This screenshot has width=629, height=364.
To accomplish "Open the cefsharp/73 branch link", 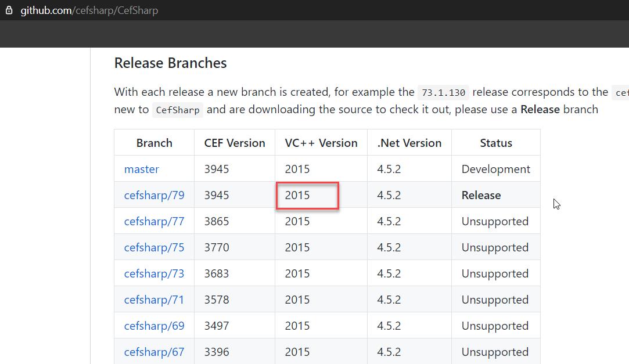I will (x=153, y=273).
